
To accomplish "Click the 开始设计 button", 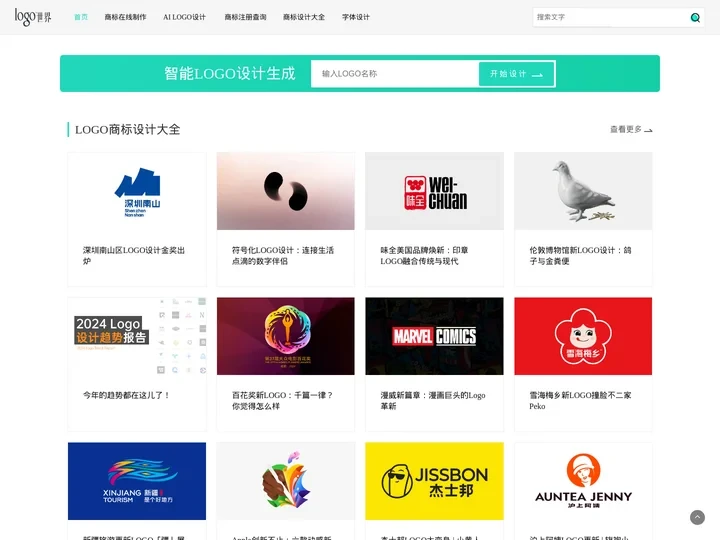I will [x=517, y=73].
